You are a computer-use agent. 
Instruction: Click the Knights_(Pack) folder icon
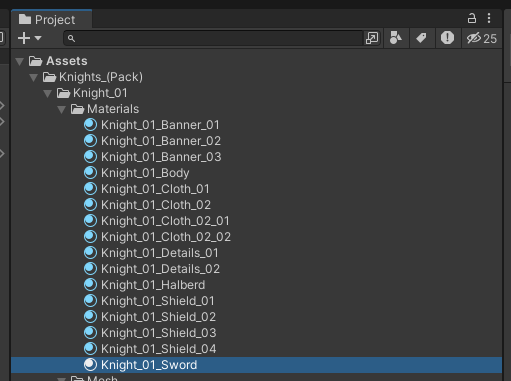[x=49, y=77]
